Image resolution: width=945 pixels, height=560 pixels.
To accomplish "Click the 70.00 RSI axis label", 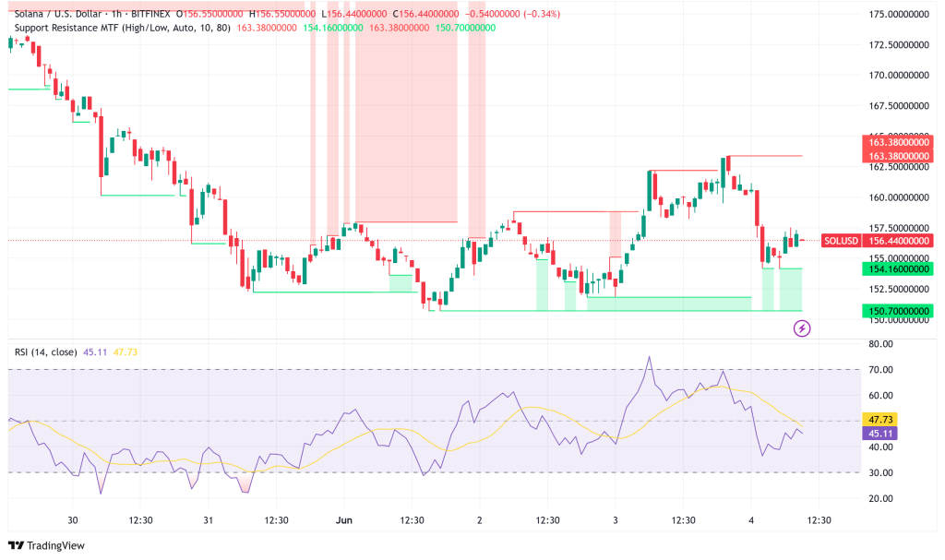I will pos(880,370).
